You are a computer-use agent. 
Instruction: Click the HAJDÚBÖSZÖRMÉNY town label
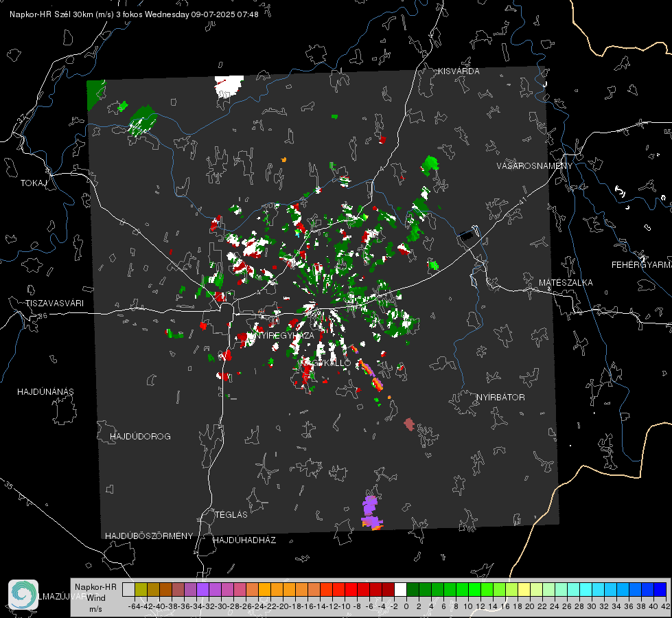click(149, 536)
